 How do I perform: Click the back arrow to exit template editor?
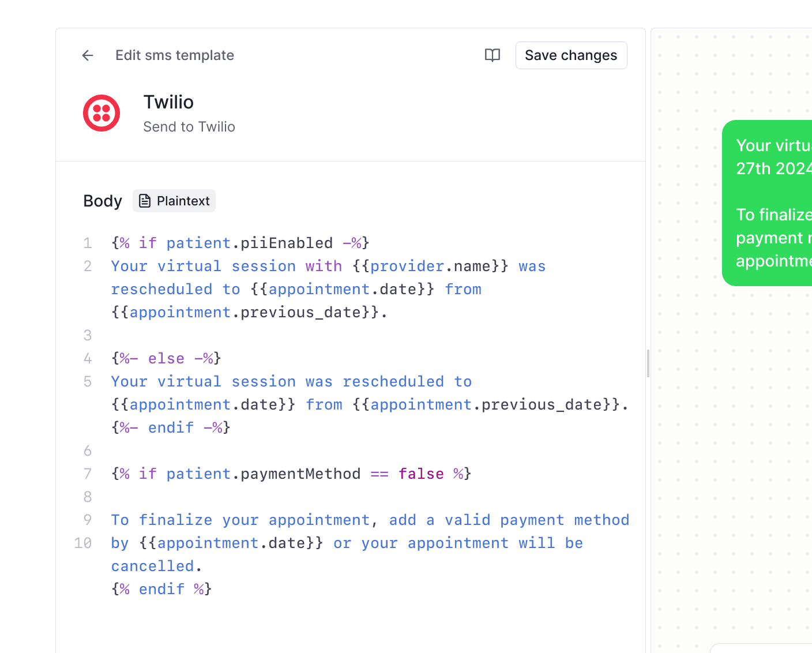pos(87,55)
